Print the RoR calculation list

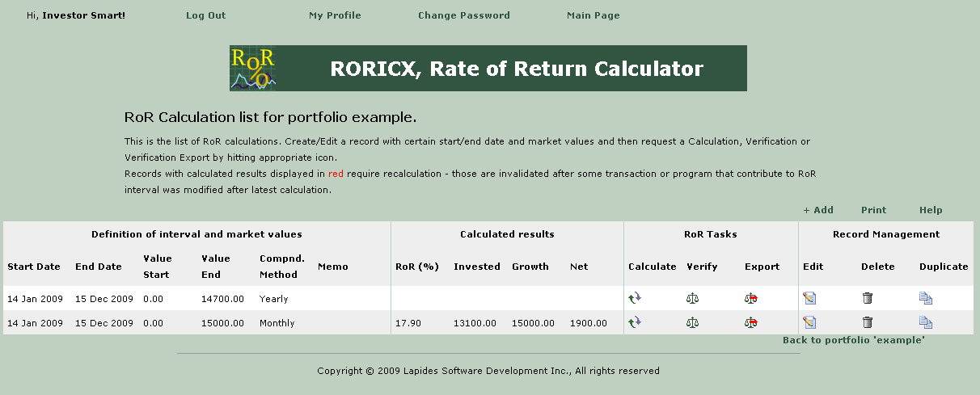pos(873,210)
